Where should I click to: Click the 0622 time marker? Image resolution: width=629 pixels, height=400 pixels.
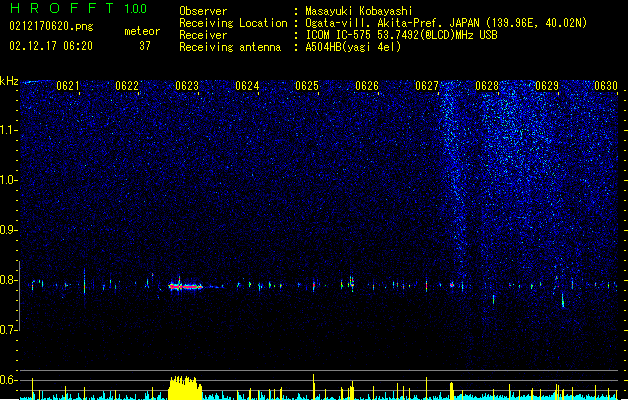tap(127, 86)
